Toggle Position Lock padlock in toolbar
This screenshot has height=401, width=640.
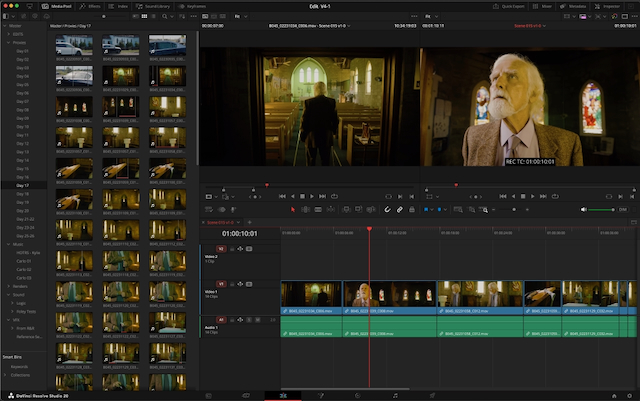pos(412,209)
